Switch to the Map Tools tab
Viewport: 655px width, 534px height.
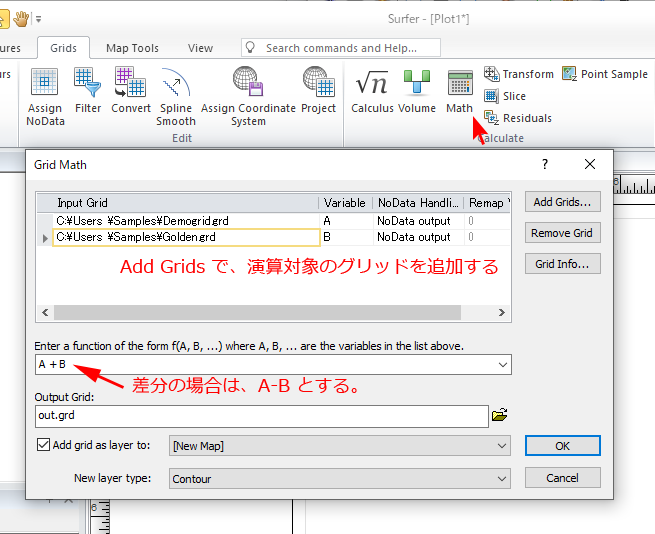132,47
